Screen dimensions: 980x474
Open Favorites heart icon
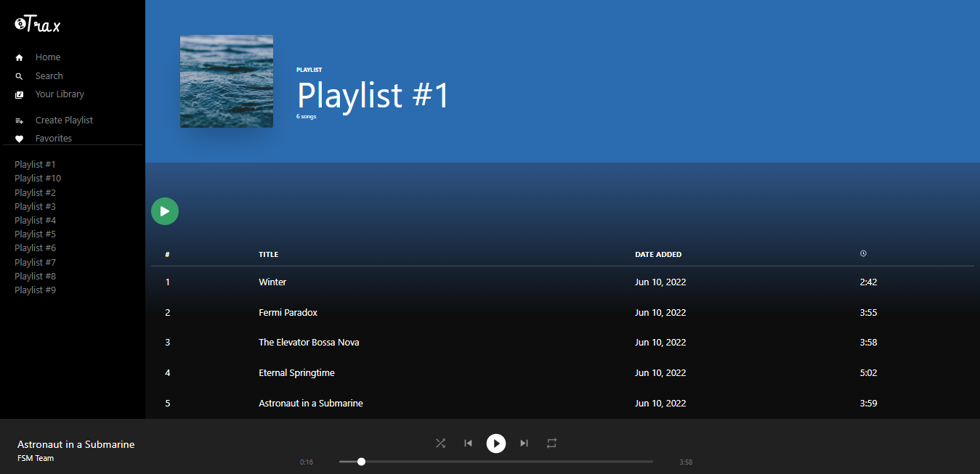pyautogui.click(x=20, y=139)
